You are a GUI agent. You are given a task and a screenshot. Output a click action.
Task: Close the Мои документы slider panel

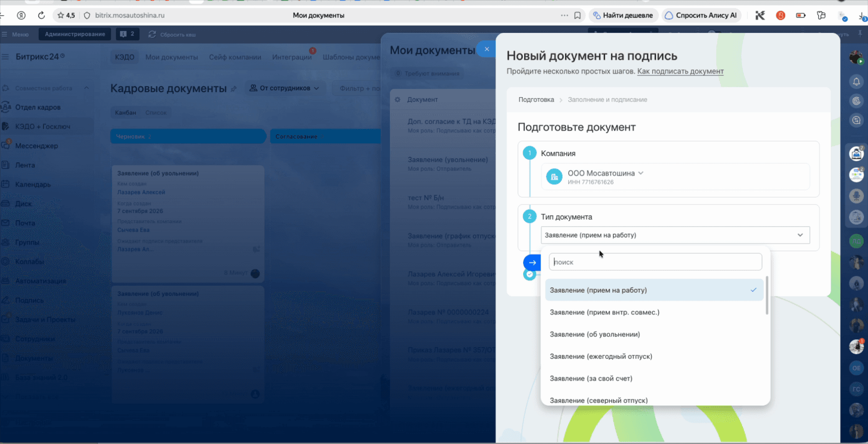(486, 49)
